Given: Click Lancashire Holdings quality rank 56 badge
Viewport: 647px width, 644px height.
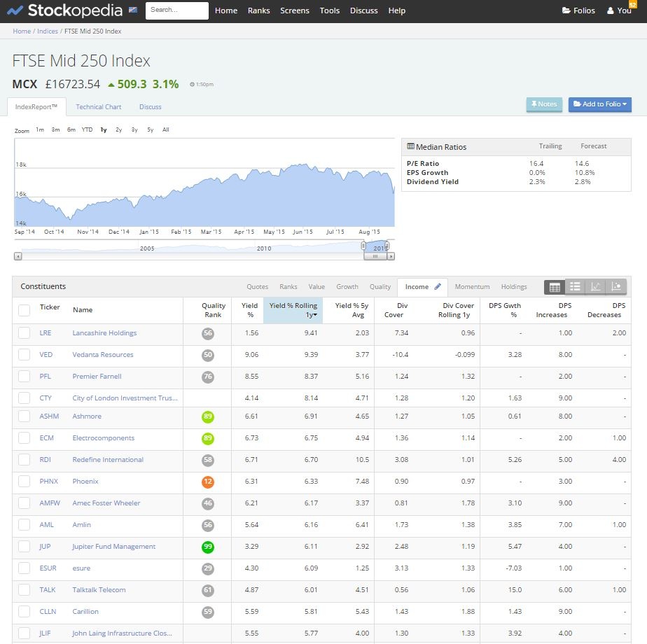Looking at the screenshot, I should tap(208, 333).
